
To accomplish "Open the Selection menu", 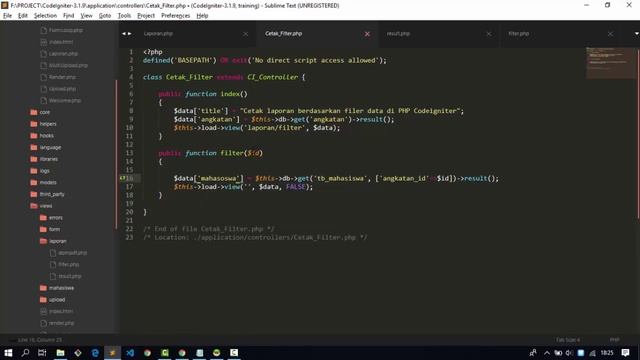I will click(x=45, y=16).
